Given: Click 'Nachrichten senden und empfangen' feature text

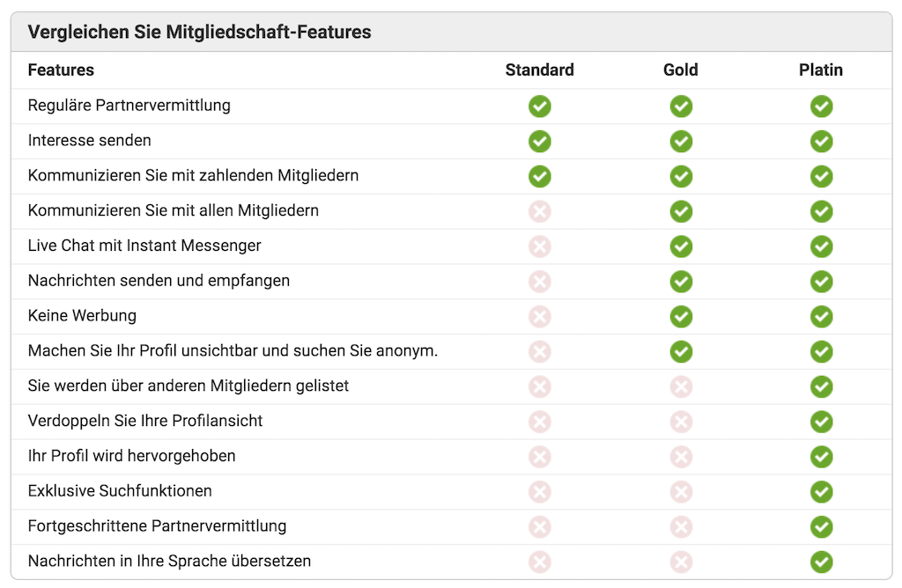Looking at the screenshot, I should point(159,281).
